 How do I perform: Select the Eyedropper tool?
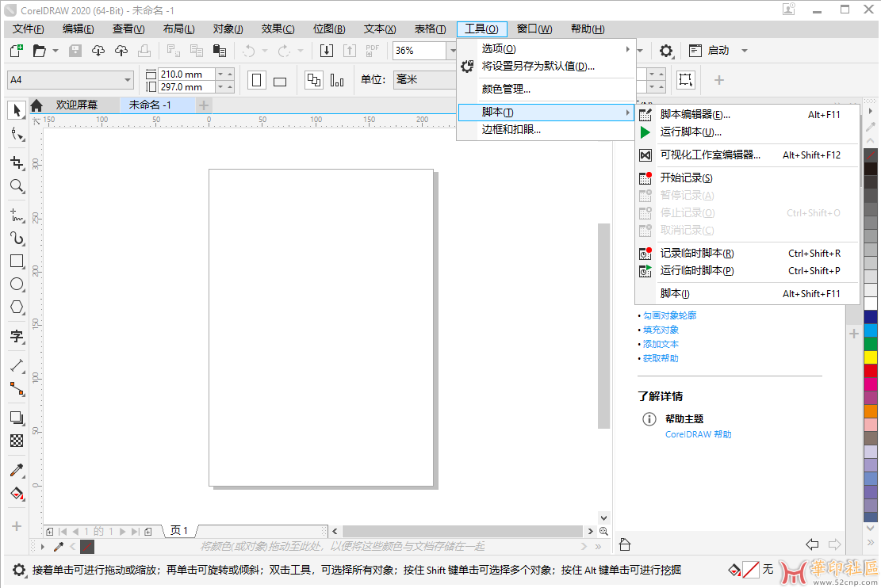[17, 470]
